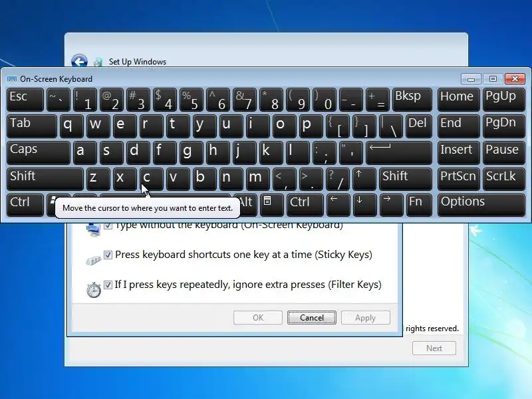The image size is (532, 399).
Task: Click the plus equals key
Action: point(378,99)
